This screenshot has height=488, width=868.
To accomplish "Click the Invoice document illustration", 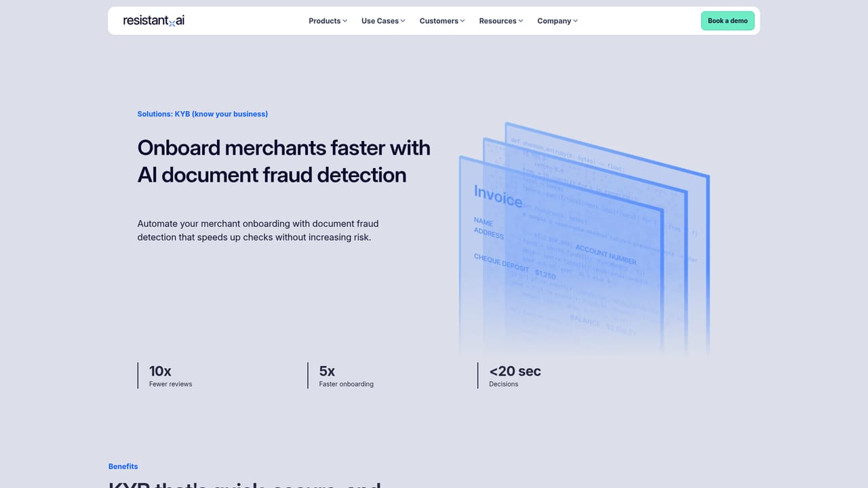I will (584, 239).
